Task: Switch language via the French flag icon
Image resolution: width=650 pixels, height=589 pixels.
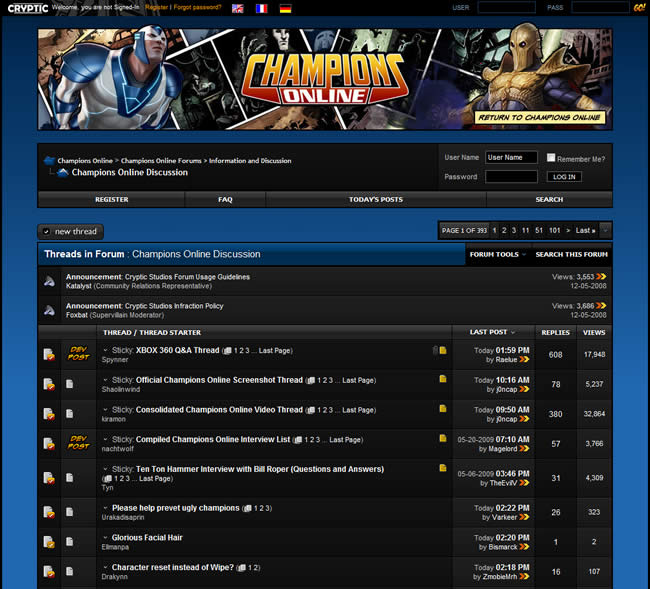Action: (262, 8)
